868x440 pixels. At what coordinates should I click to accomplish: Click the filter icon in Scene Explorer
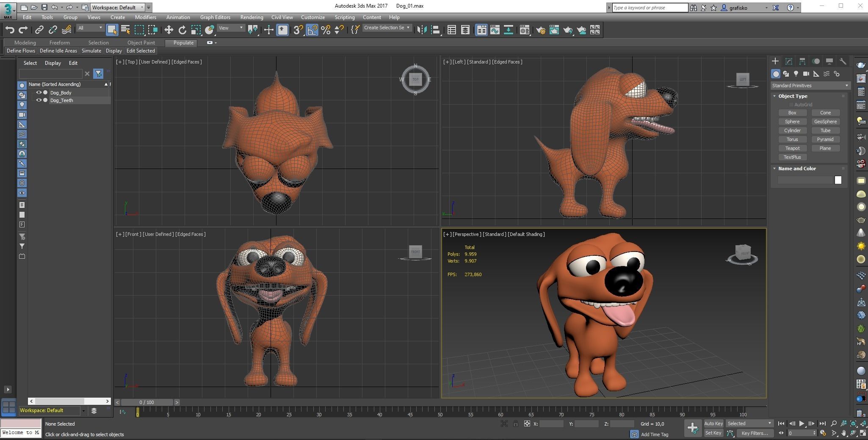pos(98,74)
